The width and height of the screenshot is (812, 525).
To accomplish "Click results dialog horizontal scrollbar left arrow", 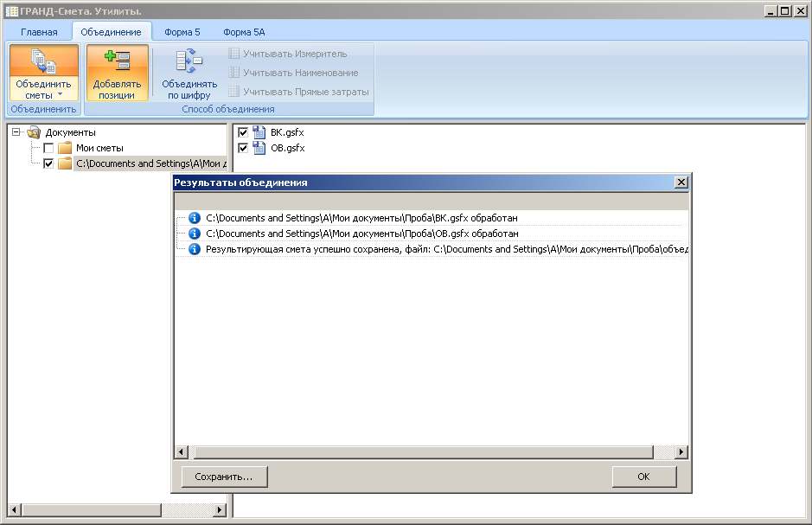I will (x=181, y=452).
